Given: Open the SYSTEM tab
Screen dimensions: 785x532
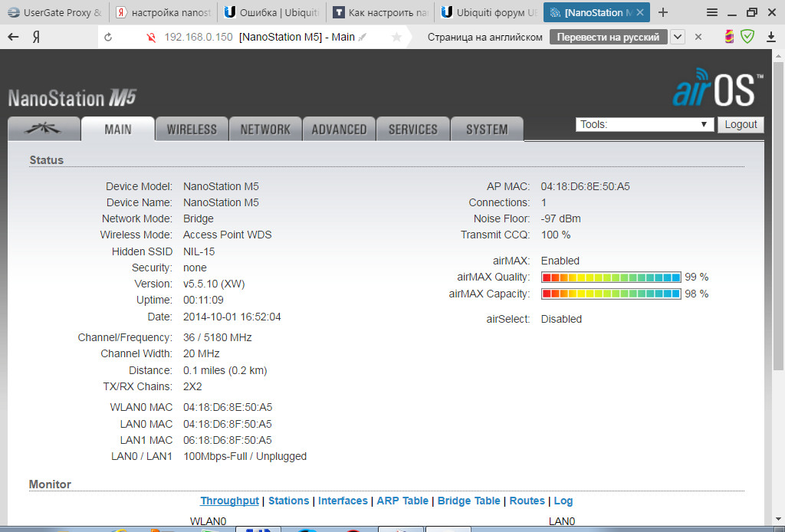Looking at the screenshot, I should [487, 129].
